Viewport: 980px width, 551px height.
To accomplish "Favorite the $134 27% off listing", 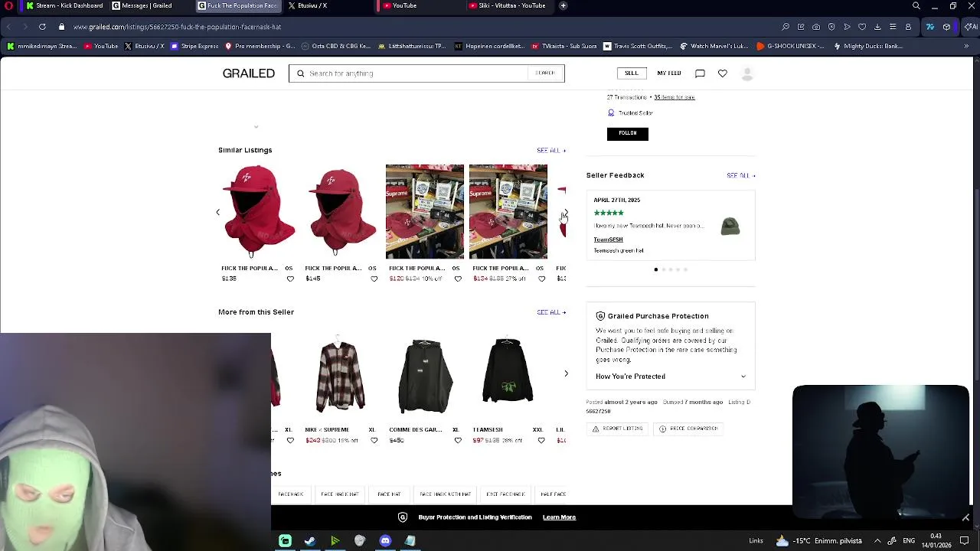I will click(x=541, y=279).
